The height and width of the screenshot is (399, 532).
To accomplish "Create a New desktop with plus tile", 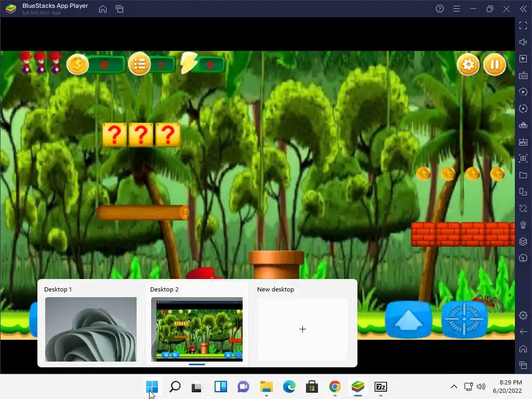I will 303,329.
